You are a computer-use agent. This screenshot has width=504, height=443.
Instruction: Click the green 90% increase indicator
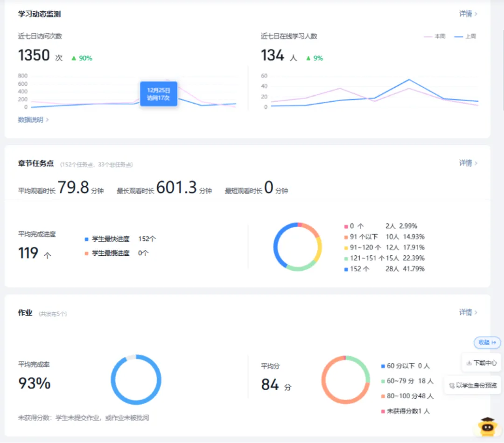pyautogui.click(x=82, y=58)
